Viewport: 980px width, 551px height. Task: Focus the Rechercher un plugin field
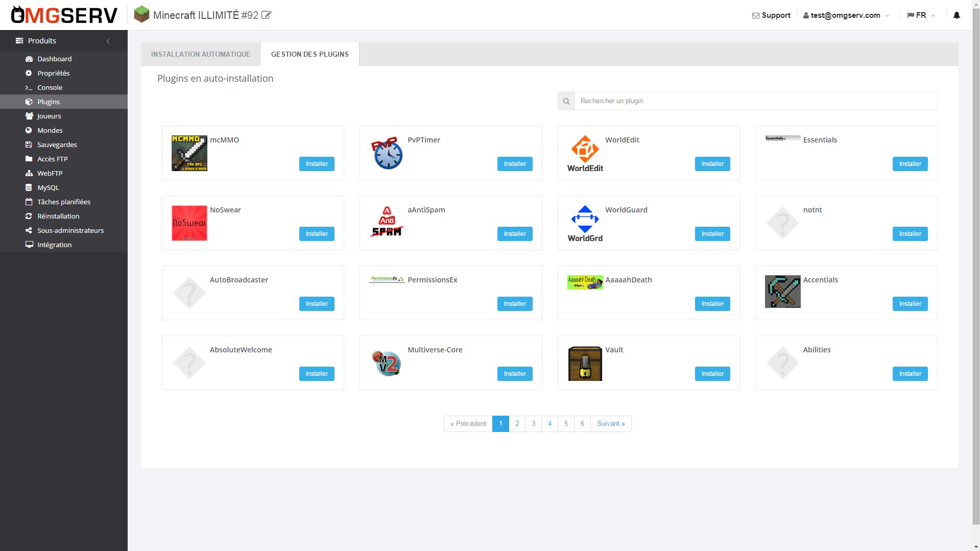[756, 101]
